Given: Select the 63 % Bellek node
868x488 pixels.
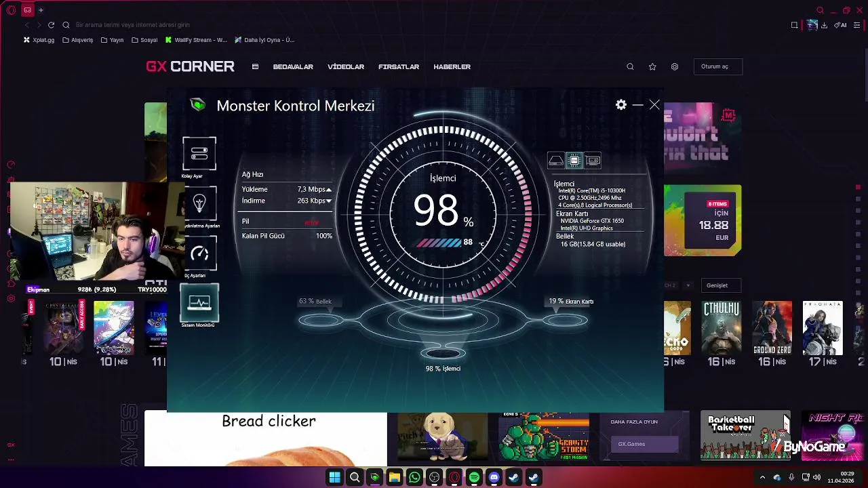Looking at the screenshot, I should coord(321,320).
